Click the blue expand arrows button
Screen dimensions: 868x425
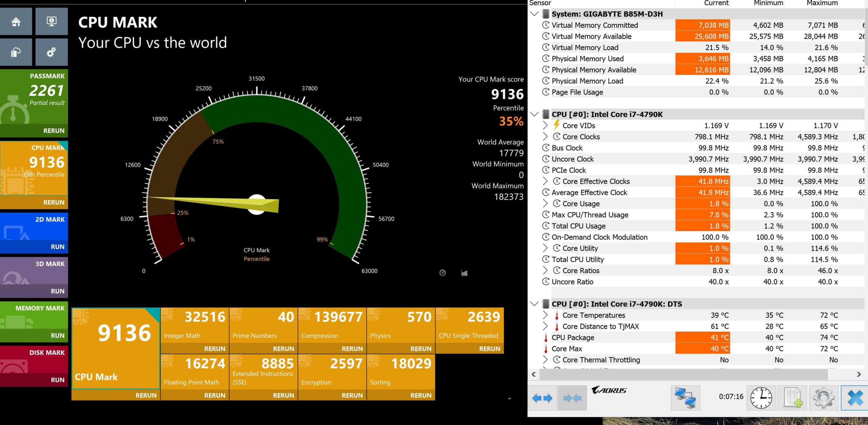click(542, 398)
